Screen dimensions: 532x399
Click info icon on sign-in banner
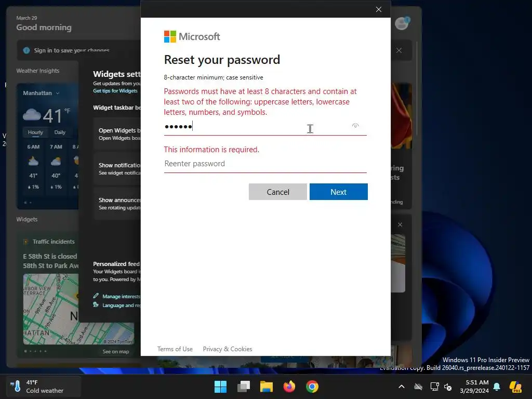(x=26, y=50)
